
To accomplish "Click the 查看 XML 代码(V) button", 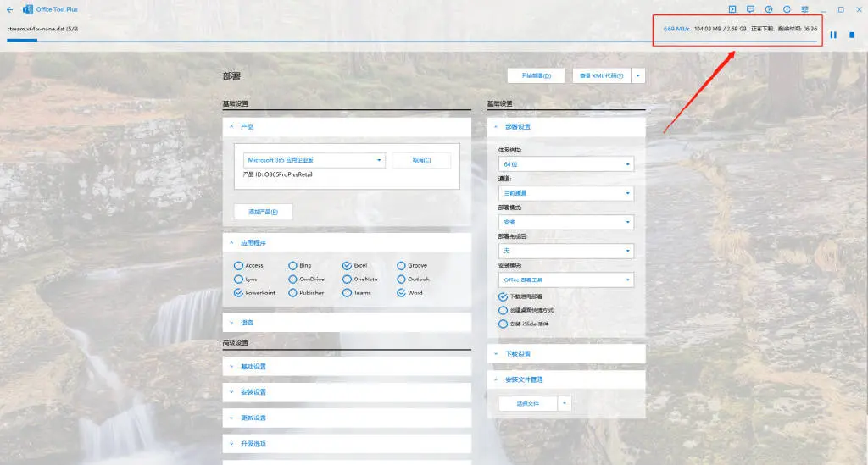I will [602, 75].
